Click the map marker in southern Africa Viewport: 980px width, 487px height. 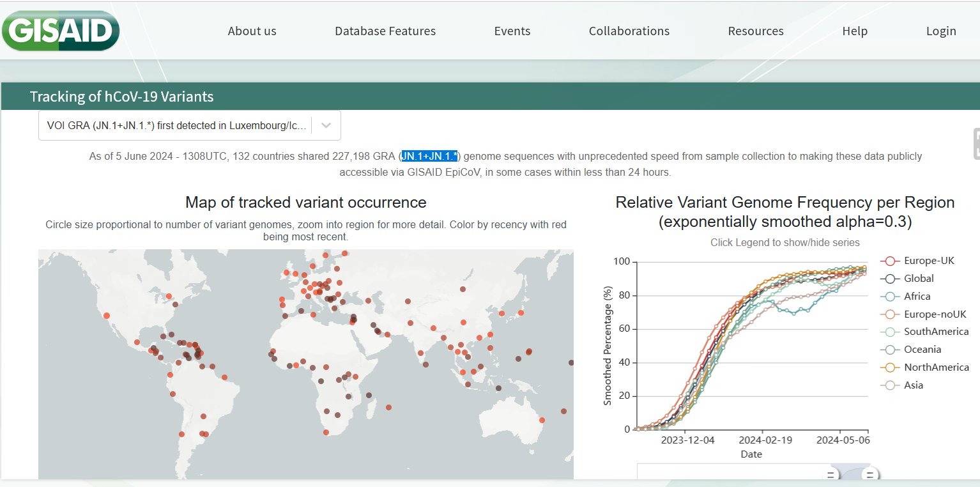click(326, 432)
